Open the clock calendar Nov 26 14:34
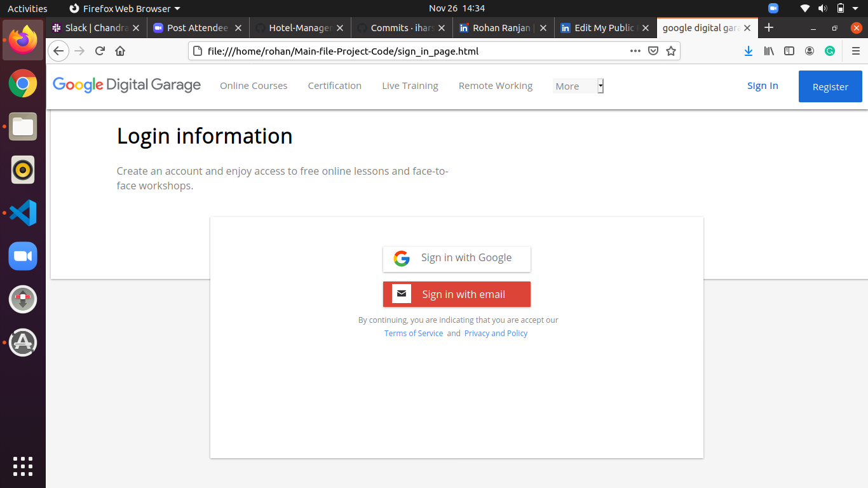 coord(457,8)
